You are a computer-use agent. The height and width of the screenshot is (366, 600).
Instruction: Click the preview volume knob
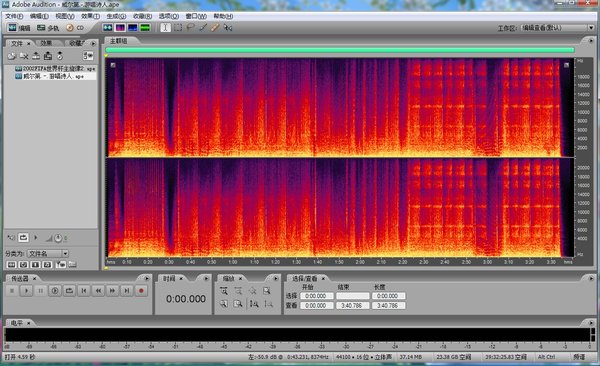[58, 238]
